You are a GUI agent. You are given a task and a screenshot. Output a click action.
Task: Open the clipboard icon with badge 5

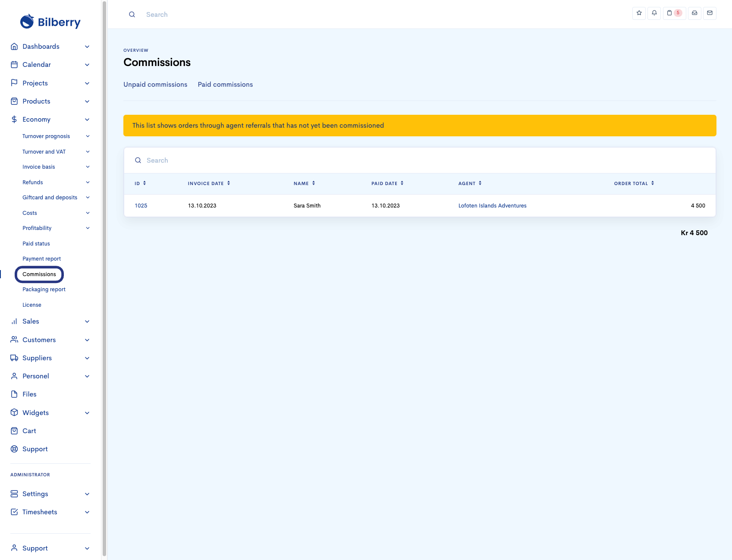point(674,13)
